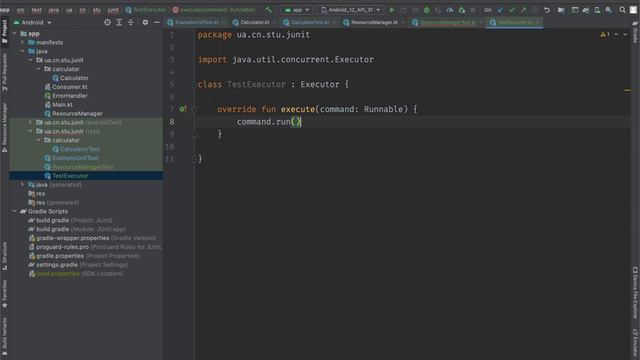Click the Profile app icon in toolbar
640x360 pixels.
pos(450,10)
